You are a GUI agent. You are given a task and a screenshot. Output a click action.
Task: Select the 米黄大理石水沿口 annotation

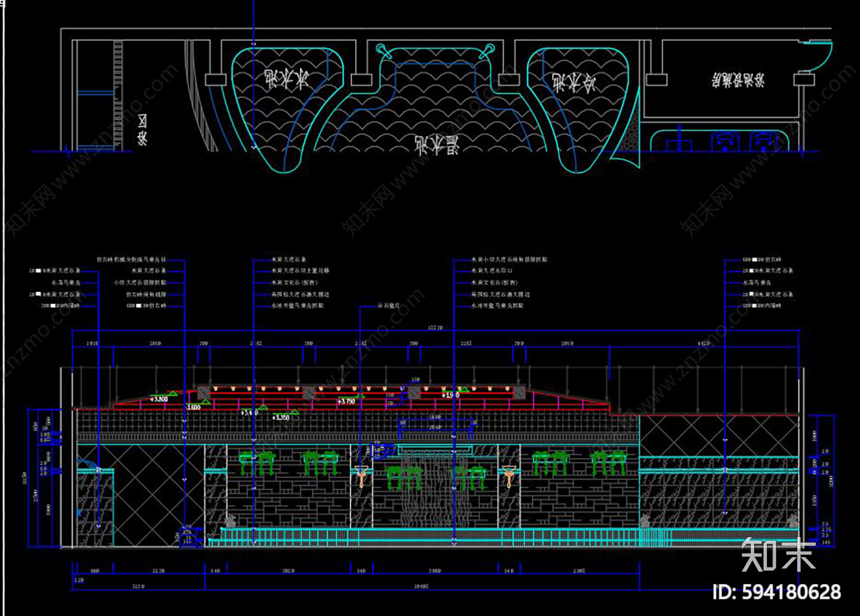click(492, 271)
